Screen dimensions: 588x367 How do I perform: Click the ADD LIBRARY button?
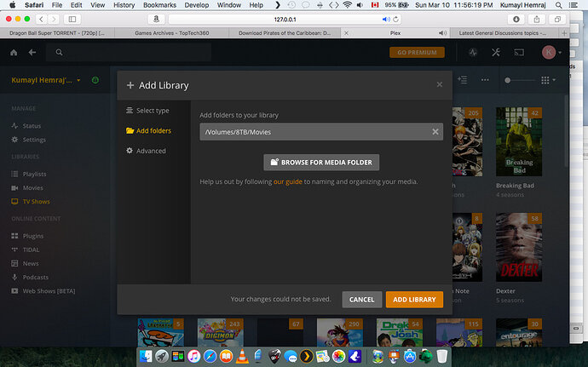point(414,300)
